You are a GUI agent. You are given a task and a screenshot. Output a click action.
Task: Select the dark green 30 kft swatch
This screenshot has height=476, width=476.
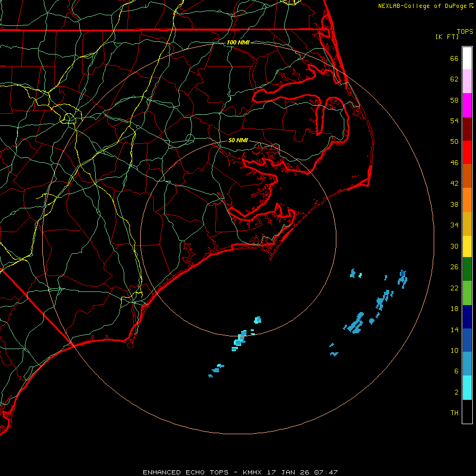[467, 269]
